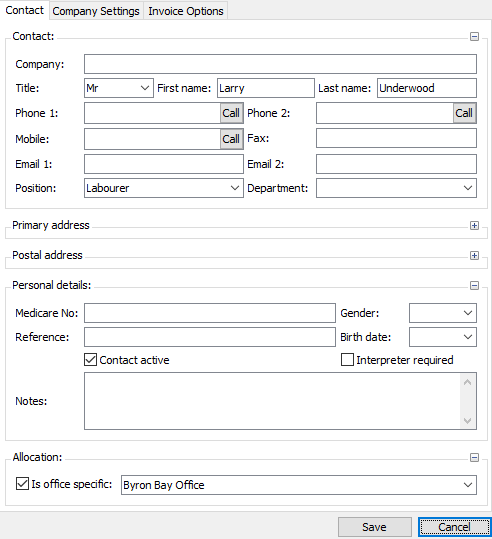Click the Call button beside Phone 2
The image size is (492, 539).
point(464,113)
